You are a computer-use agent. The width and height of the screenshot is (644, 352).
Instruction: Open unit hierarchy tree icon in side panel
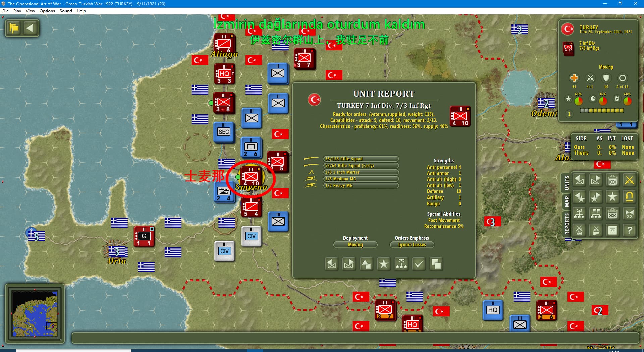click(x=579, y=214)
